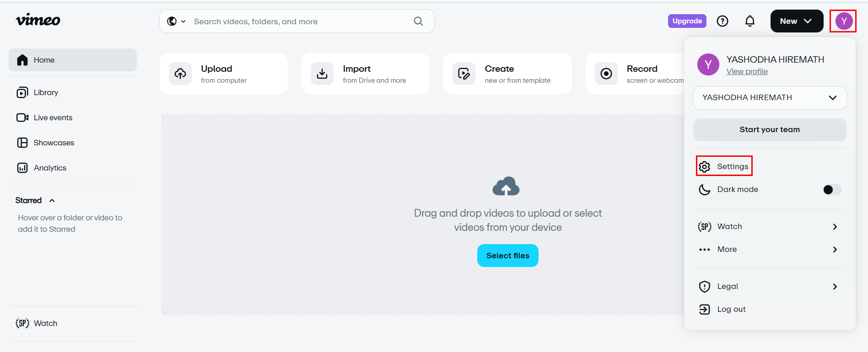Viewport: 868px width, 352px height.
Task: Click the Upgrade button
Action: coord(687,21)
